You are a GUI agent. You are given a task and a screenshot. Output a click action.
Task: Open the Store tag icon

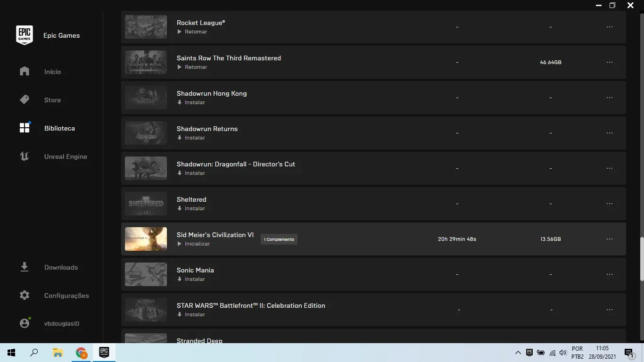click(25, 99)
